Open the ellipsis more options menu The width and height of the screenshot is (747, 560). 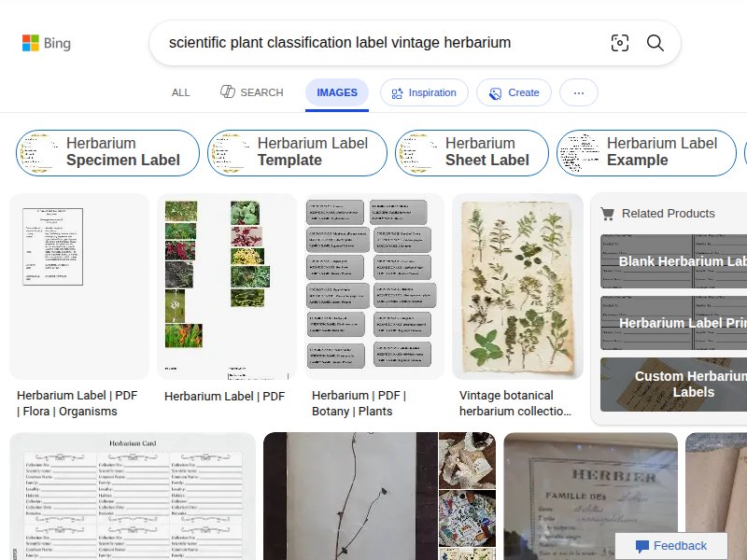(x=578, y=92)
